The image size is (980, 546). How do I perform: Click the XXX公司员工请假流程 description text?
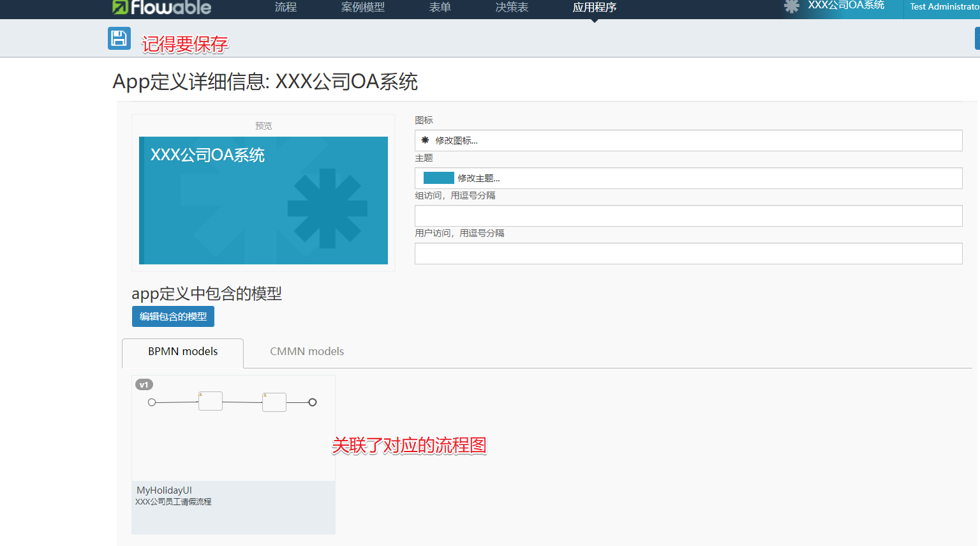(x=173, y=502)
